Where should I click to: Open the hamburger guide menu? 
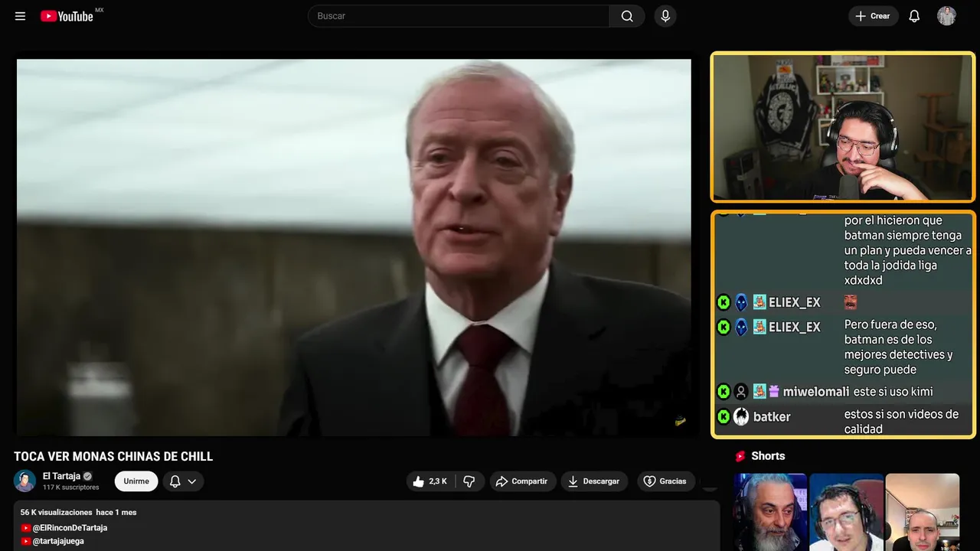(20, 16)
